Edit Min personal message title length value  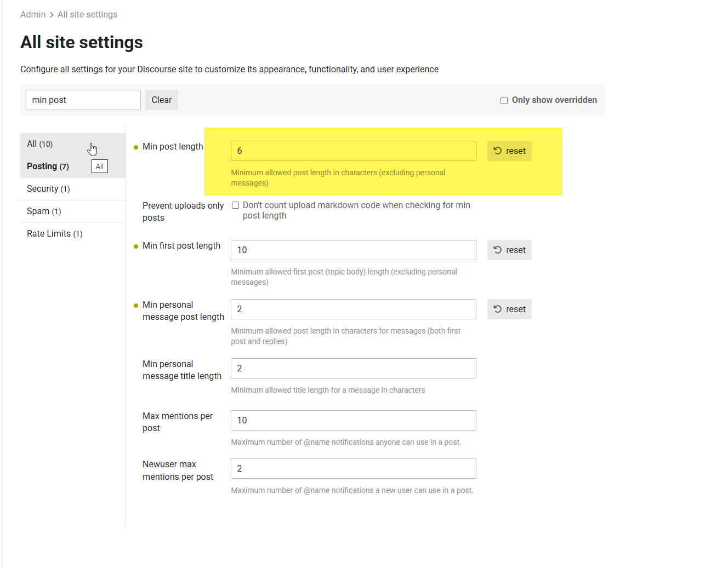[353, 369]
